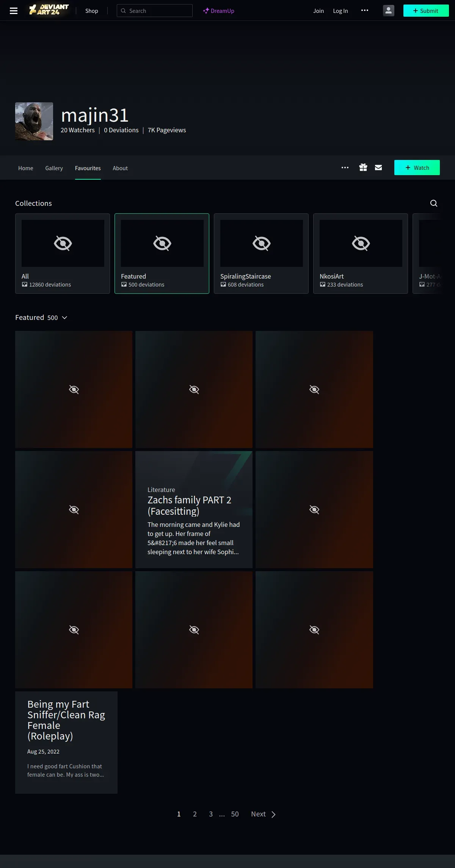The image size is (455, 868).
Task: Open the Featured collection card
Action: point(162,254)
